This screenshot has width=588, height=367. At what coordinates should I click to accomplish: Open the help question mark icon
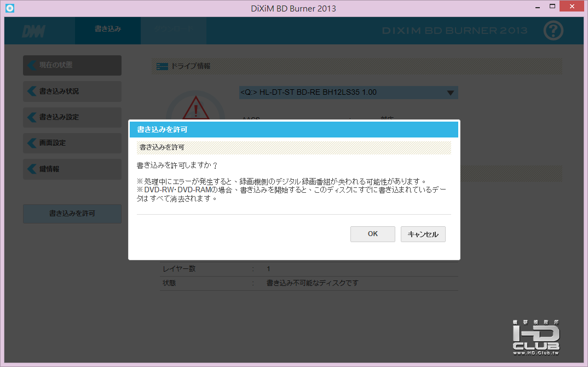[x=553, y=30]
